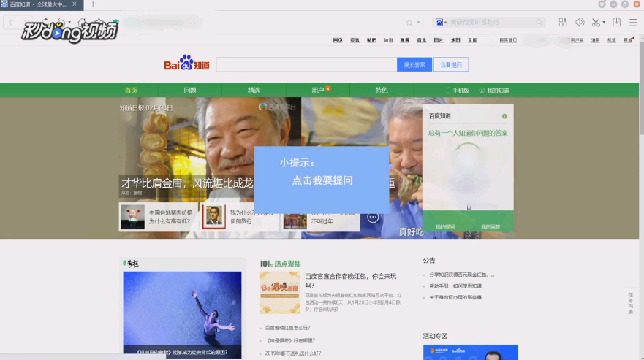Viewport: 644px width, 360px height.
Task: Open announcement 分享知识获得百元现金红包
Action: point(462,275)
